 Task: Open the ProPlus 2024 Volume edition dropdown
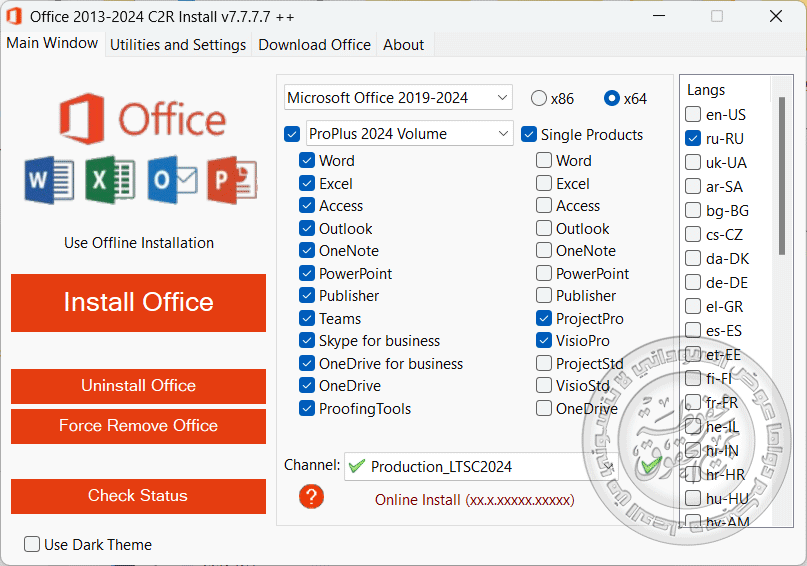410,134
